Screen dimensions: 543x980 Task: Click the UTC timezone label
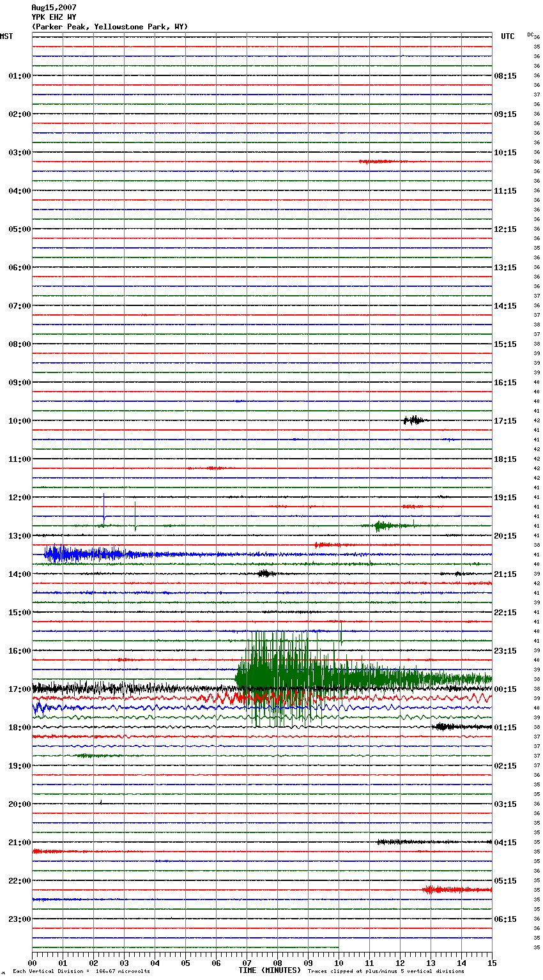pos(508,36)
